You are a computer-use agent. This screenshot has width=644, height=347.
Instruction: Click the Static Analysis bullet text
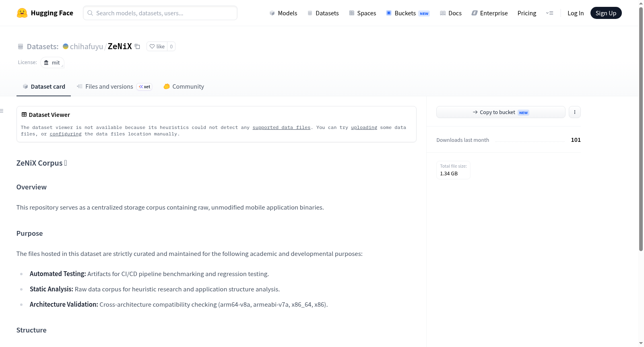[155, 289]
